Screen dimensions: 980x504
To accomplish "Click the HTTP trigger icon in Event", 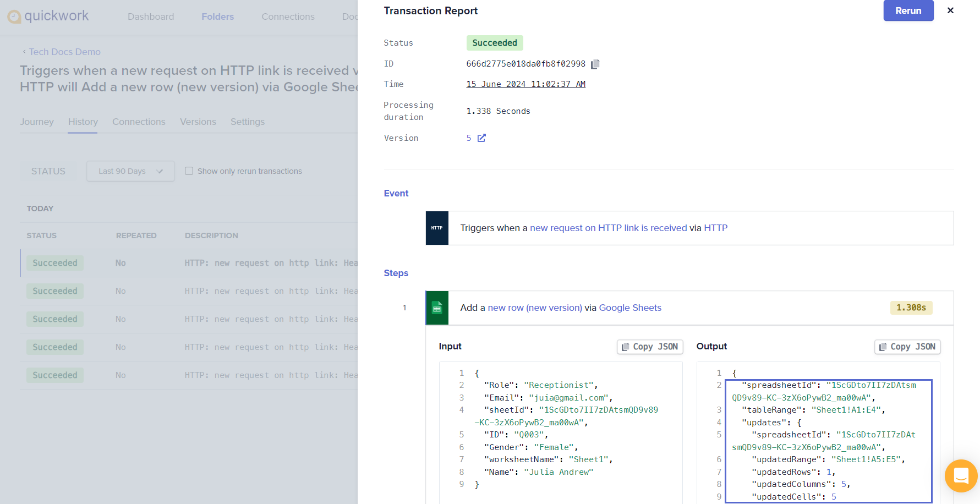I will (437, 228).
